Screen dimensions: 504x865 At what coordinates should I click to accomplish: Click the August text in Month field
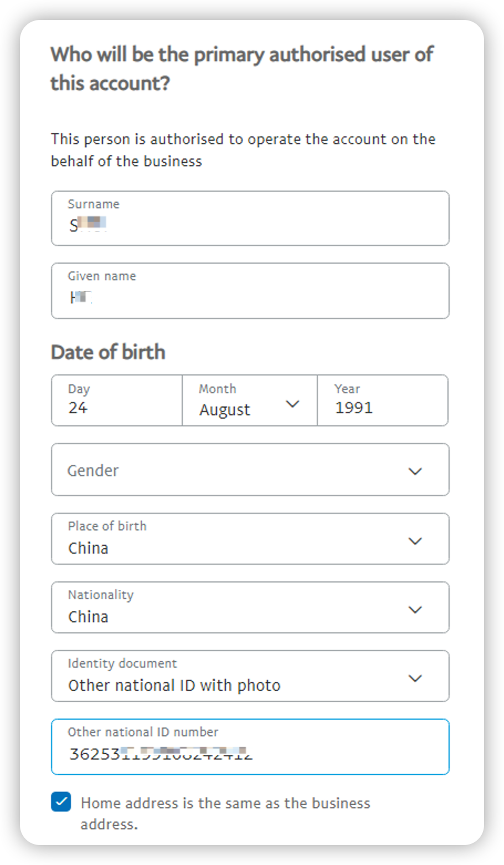tap(224, 409)
